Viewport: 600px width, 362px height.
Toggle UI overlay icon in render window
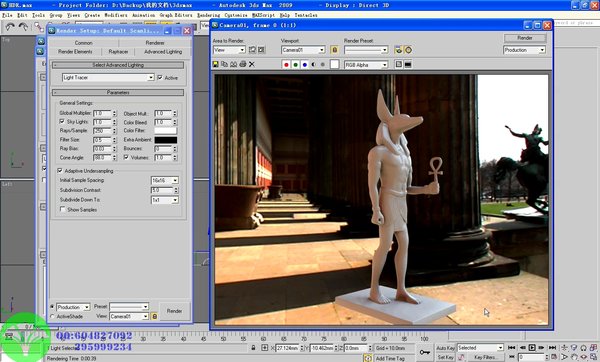coord(399,64)
